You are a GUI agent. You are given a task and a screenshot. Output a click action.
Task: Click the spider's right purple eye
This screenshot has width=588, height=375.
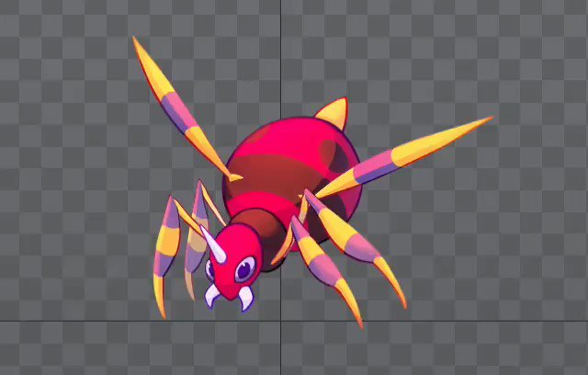pos(245,269)
